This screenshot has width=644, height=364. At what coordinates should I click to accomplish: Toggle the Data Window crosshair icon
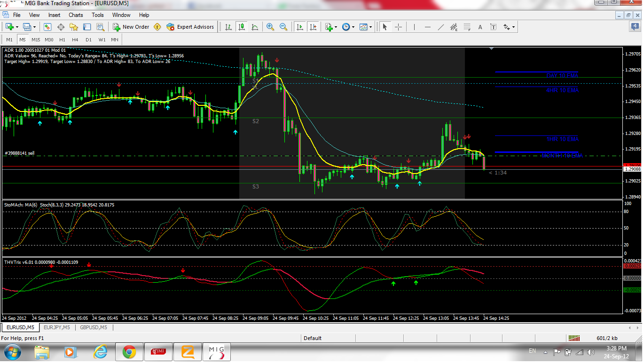click(61, 27)
